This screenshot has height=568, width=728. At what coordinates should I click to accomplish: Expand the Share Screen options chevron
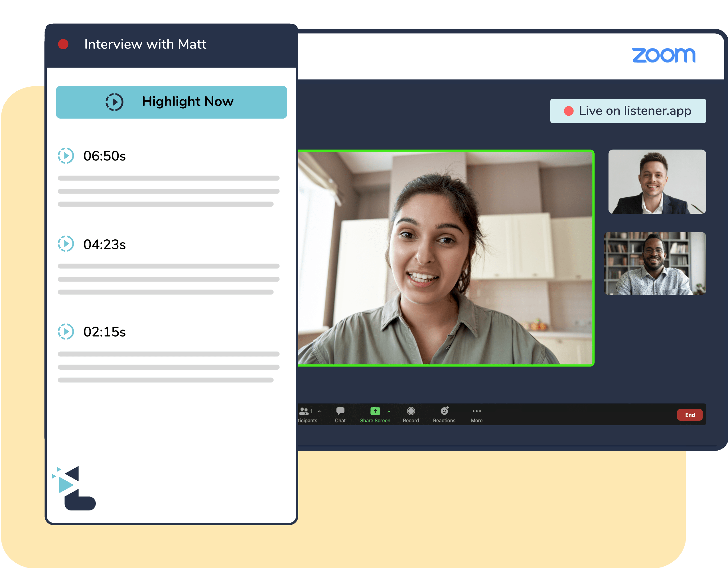tap(389, 412)
